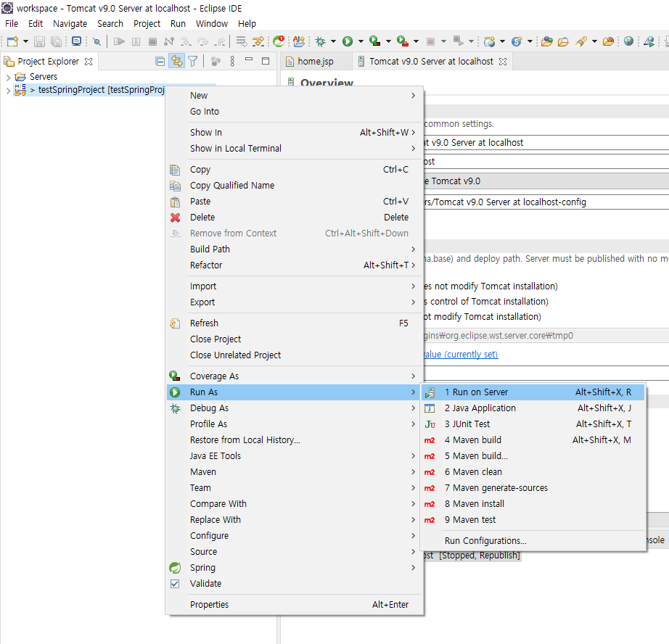Expand the Servers folder tree node

click(x=8, y=77)
